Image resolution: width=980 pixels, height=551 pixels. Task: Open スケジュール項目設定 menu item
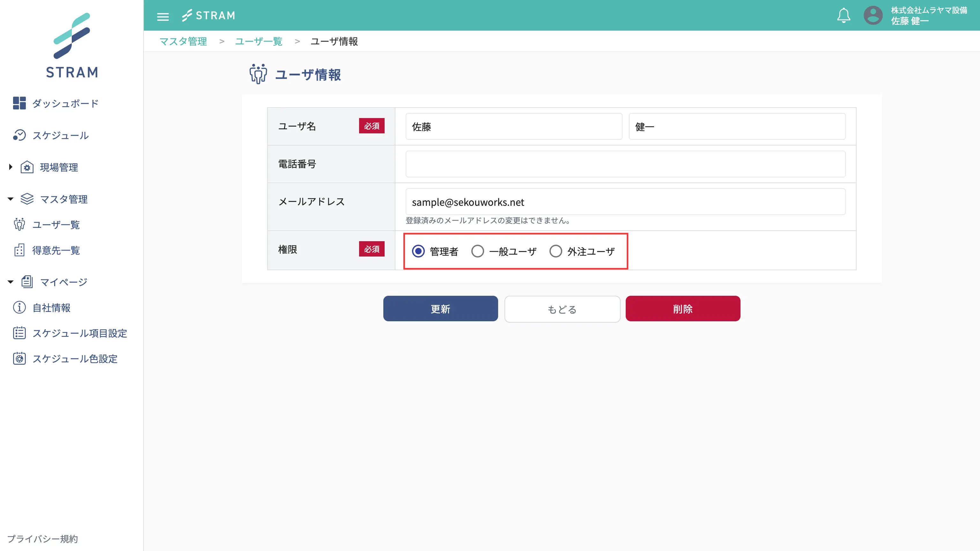tap(79, 333)
